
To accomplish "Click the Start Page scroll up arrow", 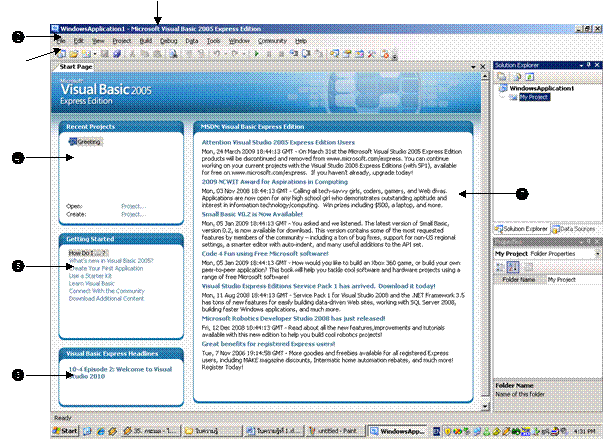I will 485,76.
